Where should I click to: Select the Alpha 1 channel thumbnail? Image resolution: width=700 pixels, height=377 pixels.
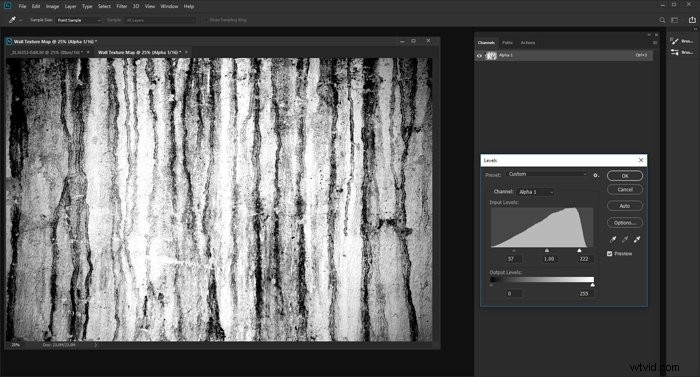coord(491,55)
